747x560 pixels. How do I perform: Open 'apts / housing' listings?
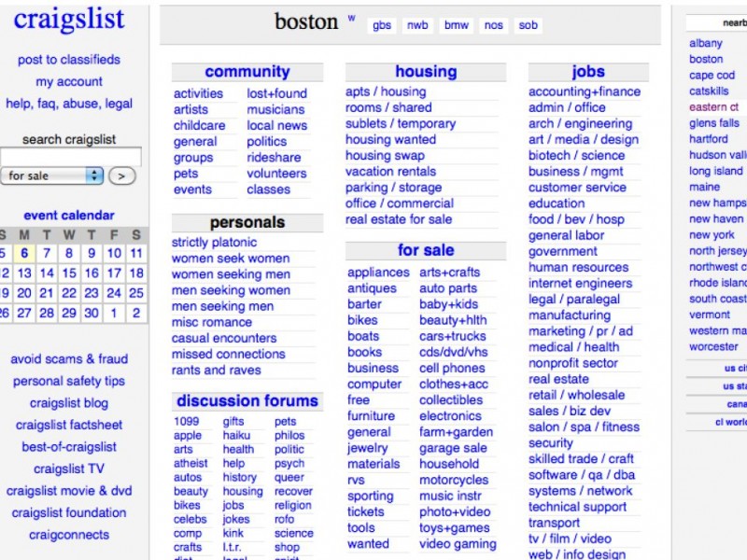pyautogui.click(x=386, y=91)
